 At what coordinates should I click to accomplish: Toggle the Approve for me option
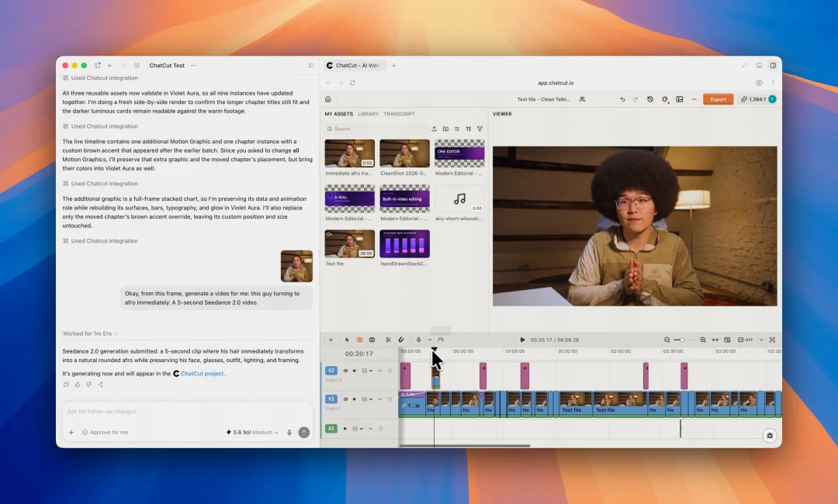pos(105,433)
